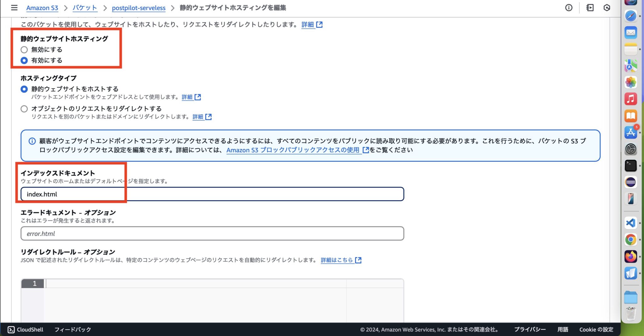Screen dimensions: 644x336
Task: Open the AWS navigation hamburger menu
Action: (14, 8)
